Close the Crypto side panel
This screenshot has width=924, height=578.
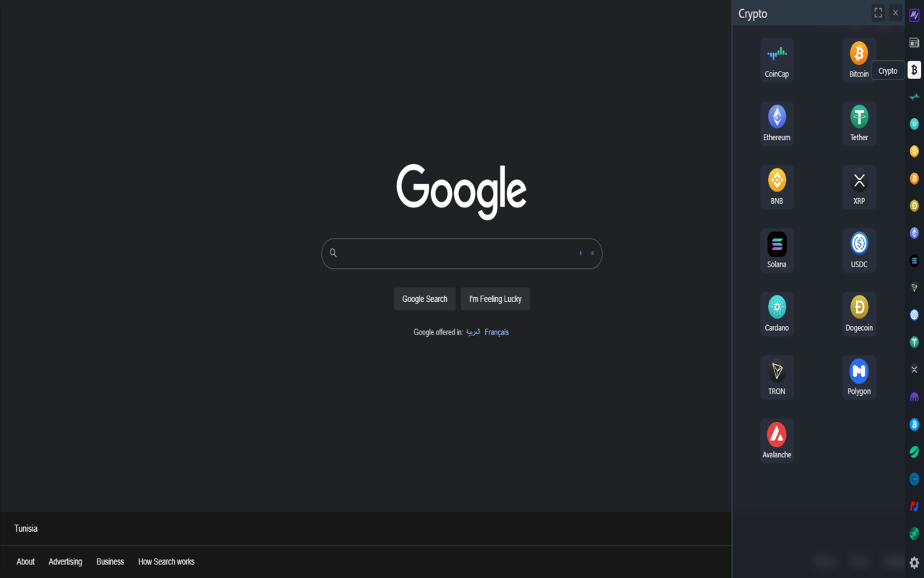pyautogui.click(x=895, y=13)
